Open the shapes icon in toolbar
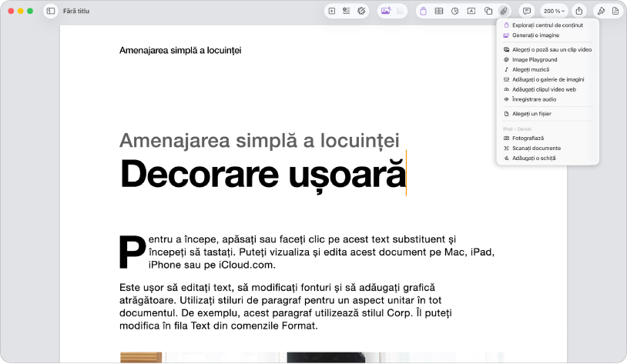 click(488, 12)
